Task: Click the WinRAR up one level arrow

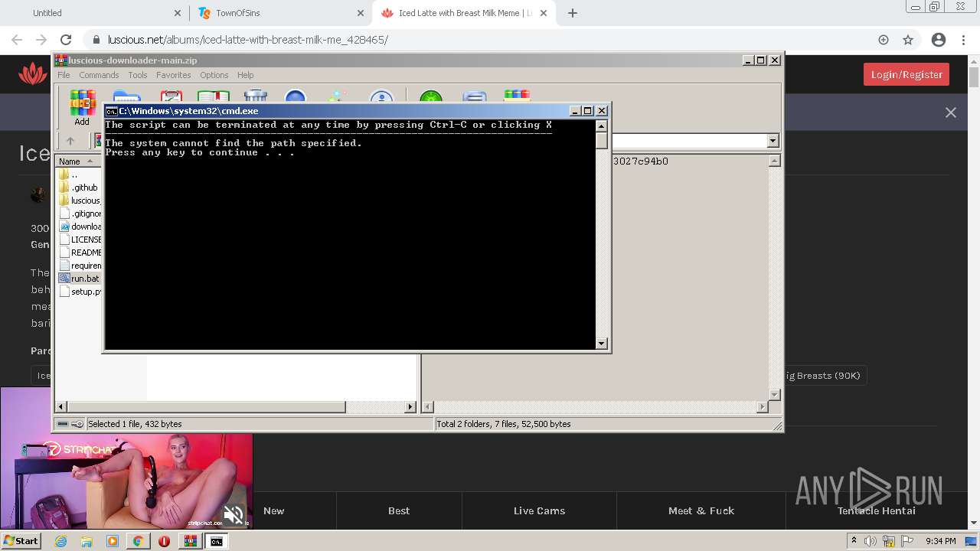Action: [70, 141]
